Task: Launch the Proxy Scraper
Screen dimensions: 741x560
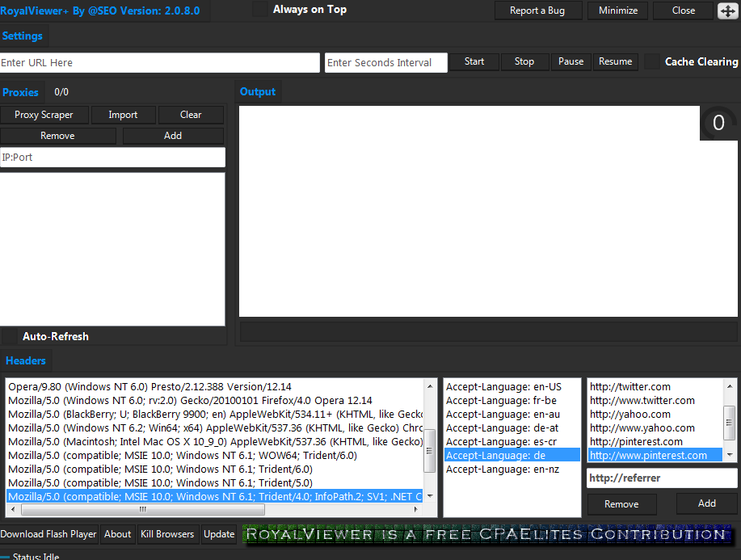Action: coord(44,115)
